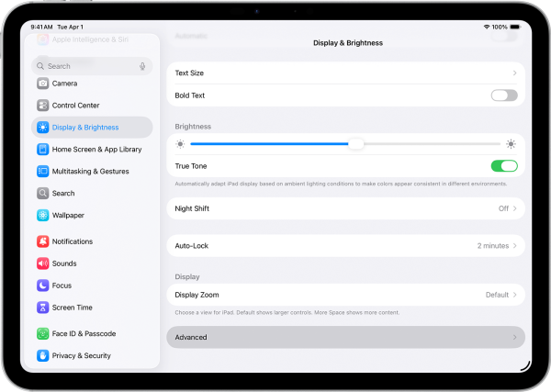This screenshot has width=551, height=392.
Task: Select Notifications in the sidebar
Action: (x=92, y=241)
